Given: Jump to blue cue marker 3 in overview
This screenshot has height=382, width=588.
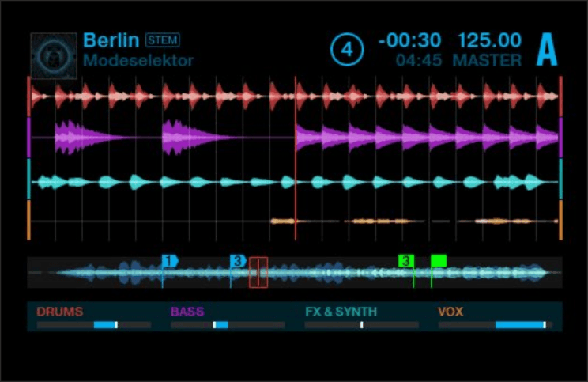Looking at the screenshot, I should [238, 260].
